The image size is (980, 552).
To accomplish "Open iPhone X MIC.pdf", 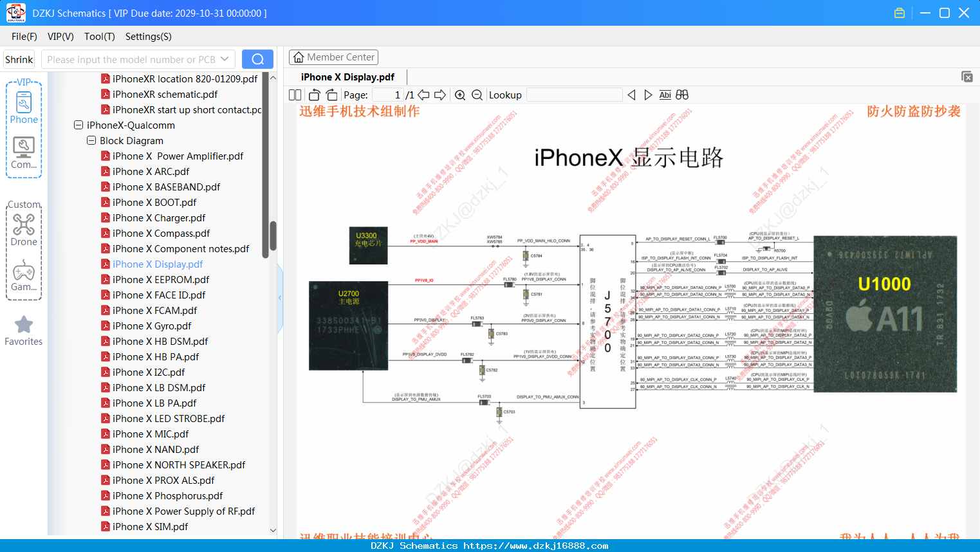I will coord(151,434).
